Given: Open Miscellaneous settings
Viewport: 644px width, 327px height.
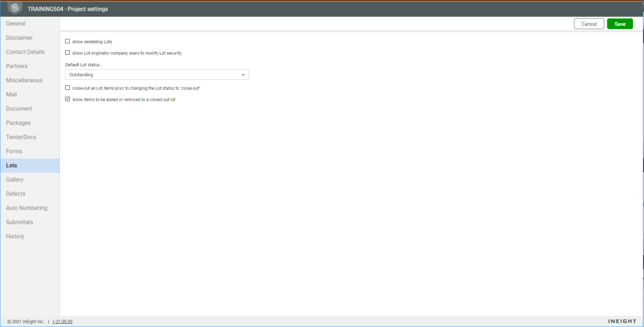Looking at the screenshot, I should (30, 80).
